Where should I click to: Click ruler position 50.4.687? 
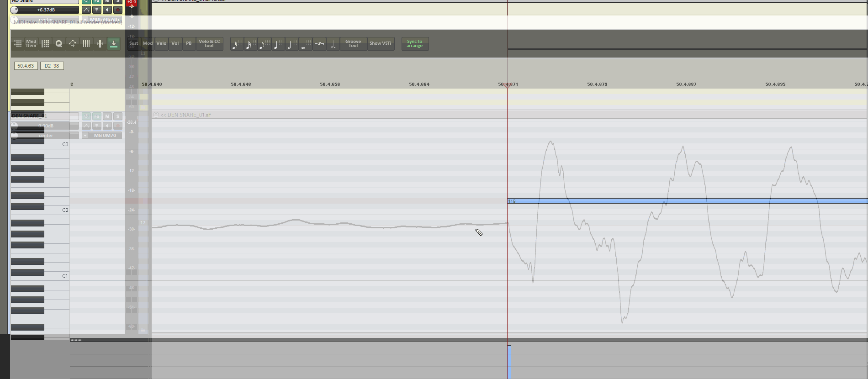(x=686, y=84)
